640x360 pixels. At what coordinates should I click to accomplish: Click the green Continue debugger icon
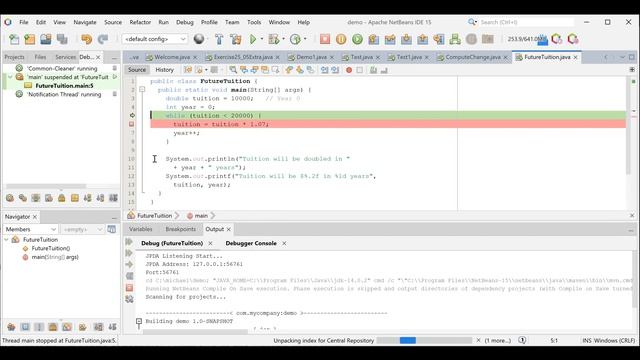click(x=357, y=39)
